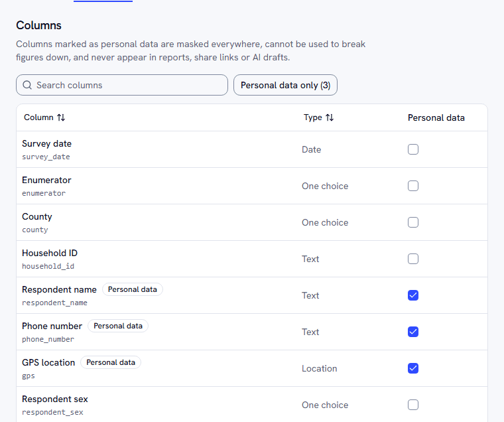Check Respondent sex personal data box
This screenshot has width=504, height=422.
pyautogui.click(x=413, y=405)
